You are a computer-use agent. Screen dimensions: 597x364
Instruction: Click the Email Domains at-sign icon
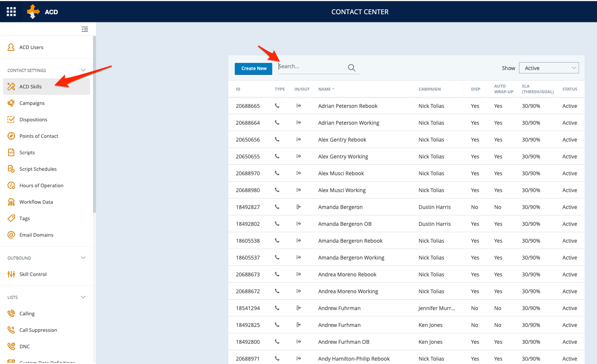(x=11, y=235)
